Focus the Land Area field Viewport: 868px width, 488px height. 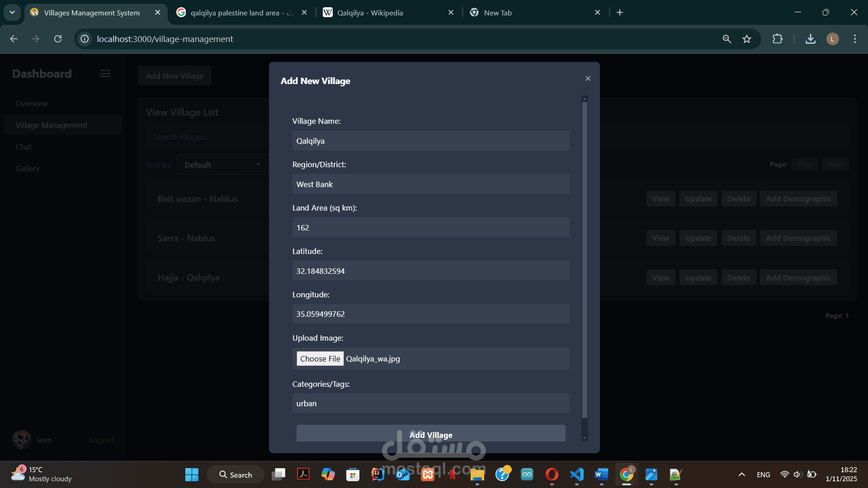tap(430, 228)
